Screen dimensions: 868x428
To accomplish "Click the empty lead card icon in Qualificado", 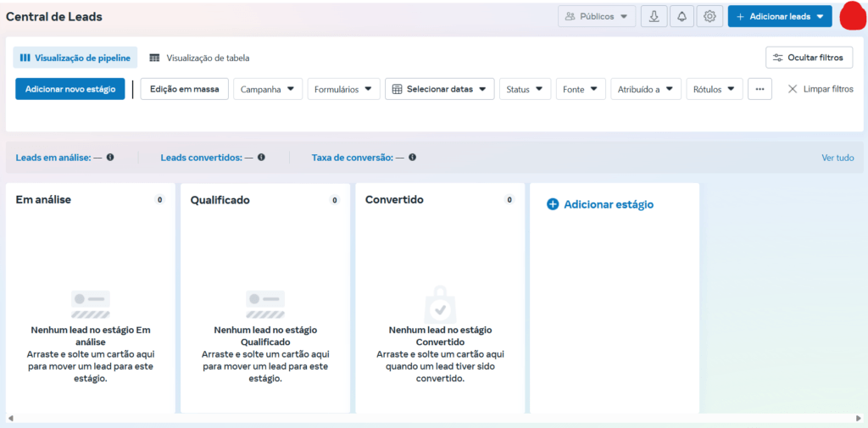I will tap(265, 304).
